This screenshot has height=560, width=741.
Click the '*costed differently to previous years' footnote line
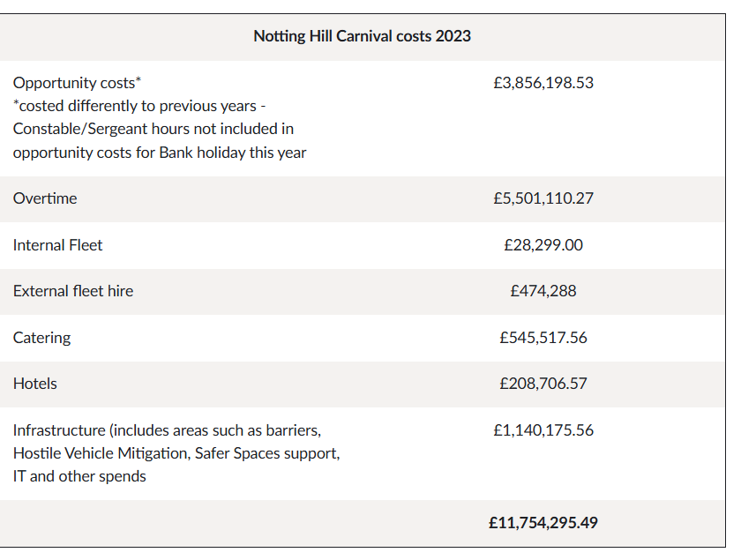coord(139,106)
